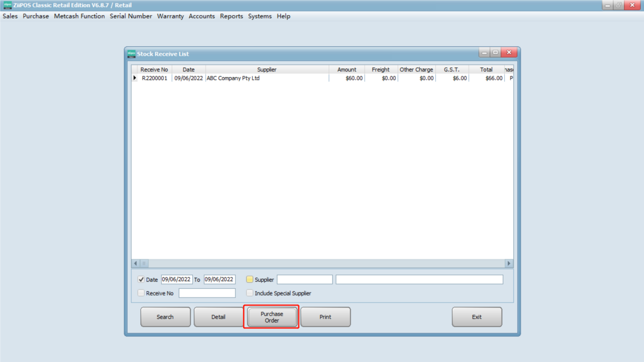Click the Exit button
The height and width of the screenshot is (362, 644).
[477, 317]
